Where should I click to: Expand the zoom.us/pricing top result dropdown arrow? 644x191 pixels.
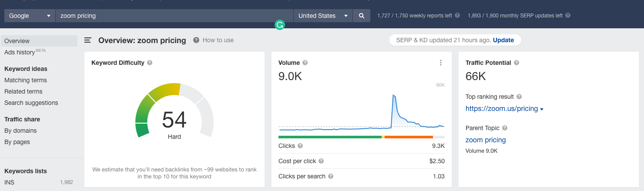(x=542, y=109)
